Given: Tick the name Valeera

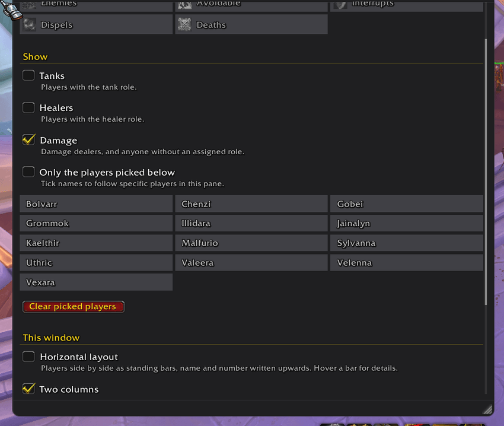Looking at the screenshot, I should [251, 263].
